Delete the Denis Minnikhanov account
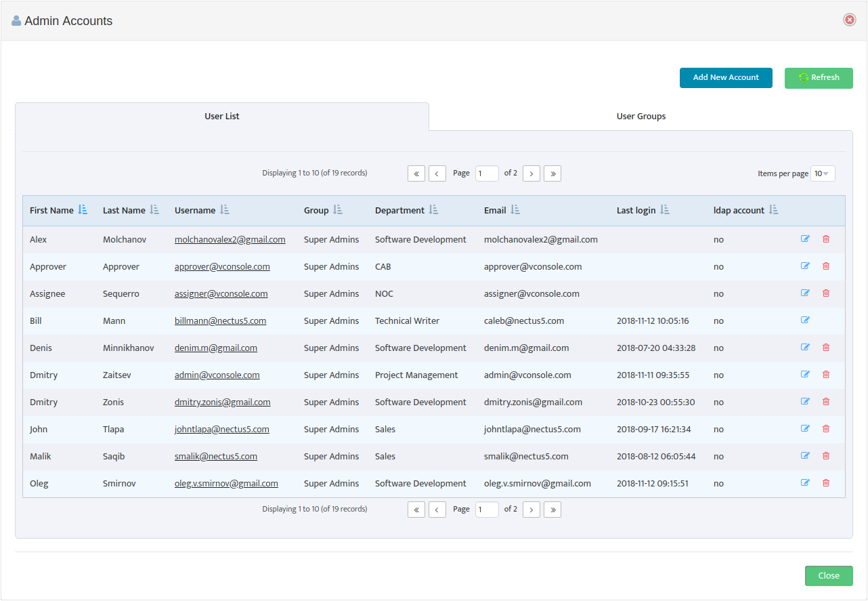This screenshot has height=601, width=868. [825, 348]
